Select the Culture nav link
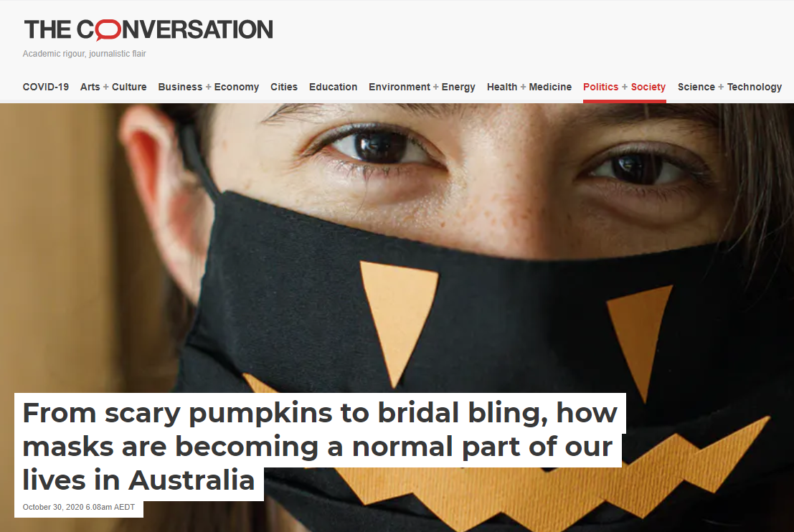 pos(129,87)
